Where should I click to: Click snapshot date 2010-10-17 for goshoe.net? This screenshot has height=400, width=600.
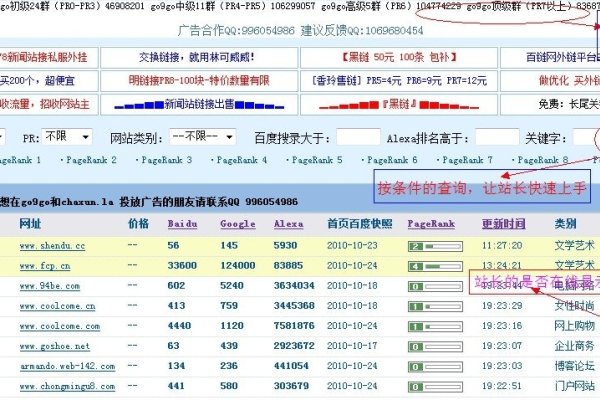pos(352,346)
